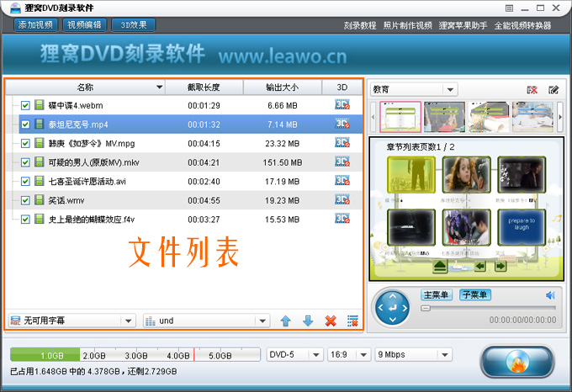Image resolution: width=572 pixels, height=392 pixels.
Task: Uncheck the 笑话.wmv checkbox
Action: coord(25,200)
